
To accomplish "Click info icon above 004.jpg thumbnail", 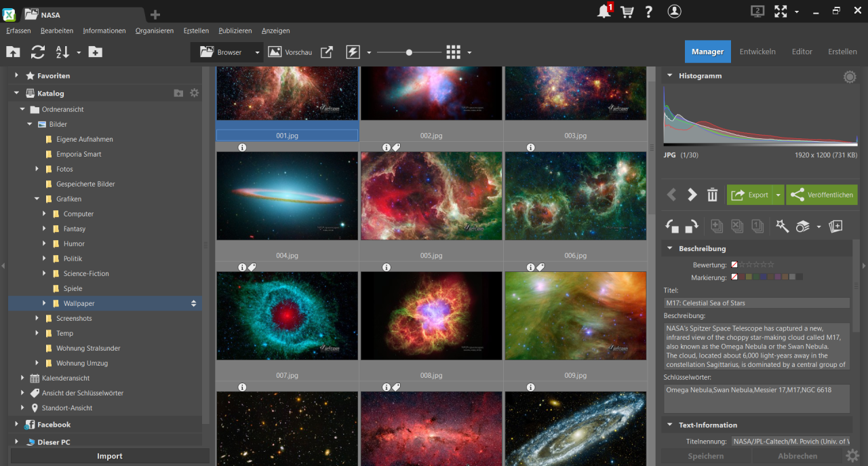I will point(243,147).
